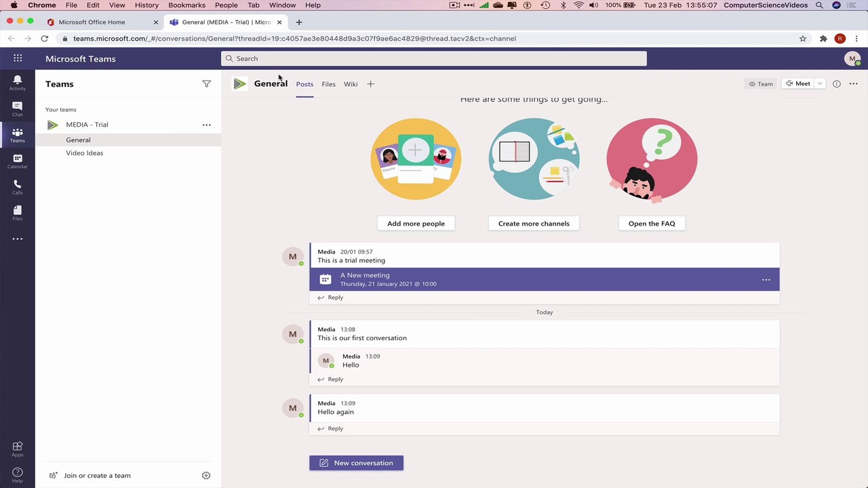Reply to the first conversation thread

pos(330,380)
